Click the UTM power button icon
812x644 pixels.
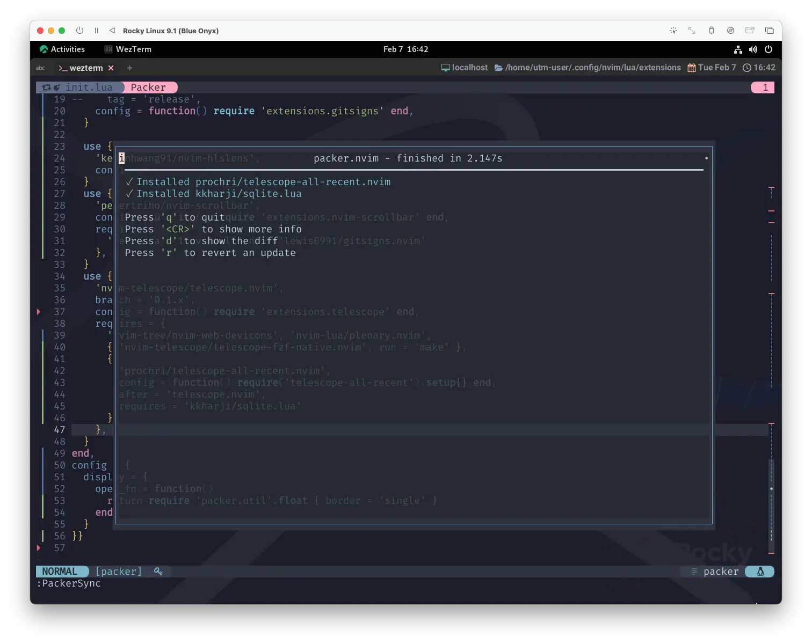79,31
